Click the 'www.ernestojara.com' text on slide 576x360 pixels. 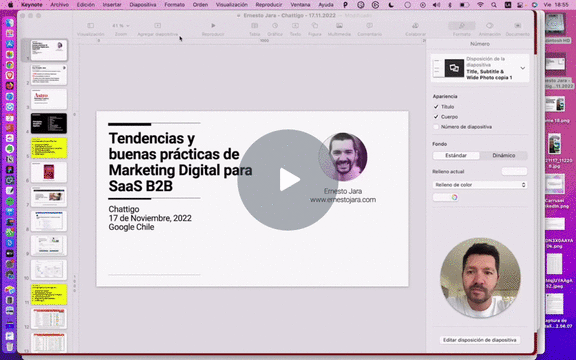343,200
